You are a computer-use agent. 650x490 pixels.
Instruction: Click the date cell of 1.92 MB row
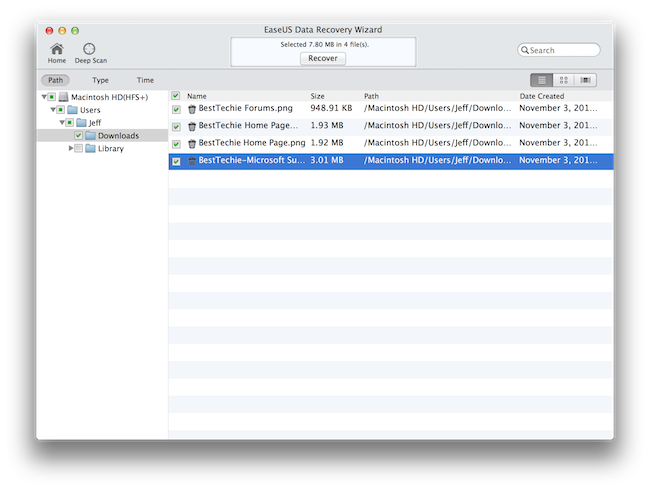pos(558,143)
